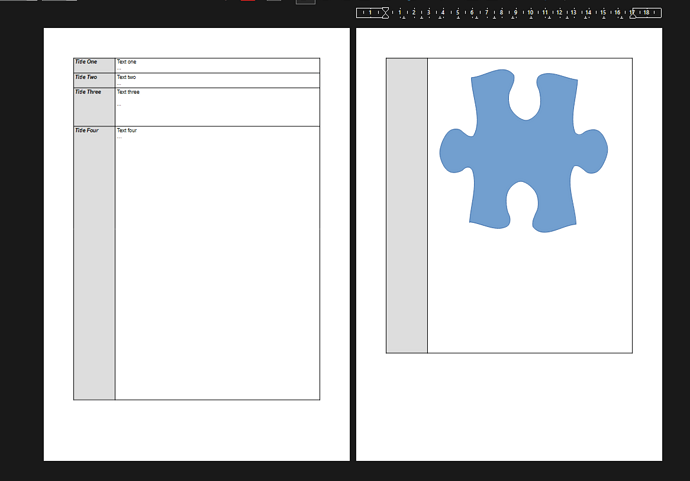The width and height of the screenshot is (690, 481).
Task: Click the left indent marker on the ruler
Action: coord(386,13)
